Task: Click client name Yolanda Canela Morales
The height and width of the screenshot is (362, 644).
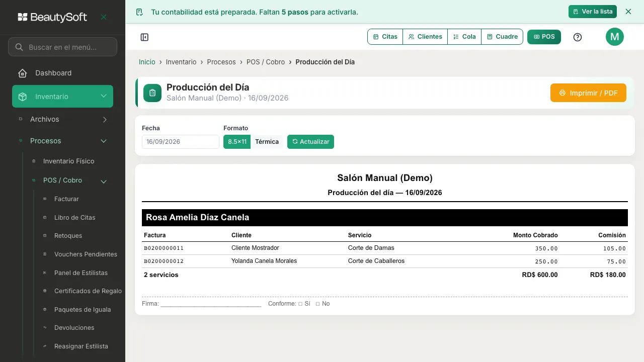Action: (x=264, y=261)
